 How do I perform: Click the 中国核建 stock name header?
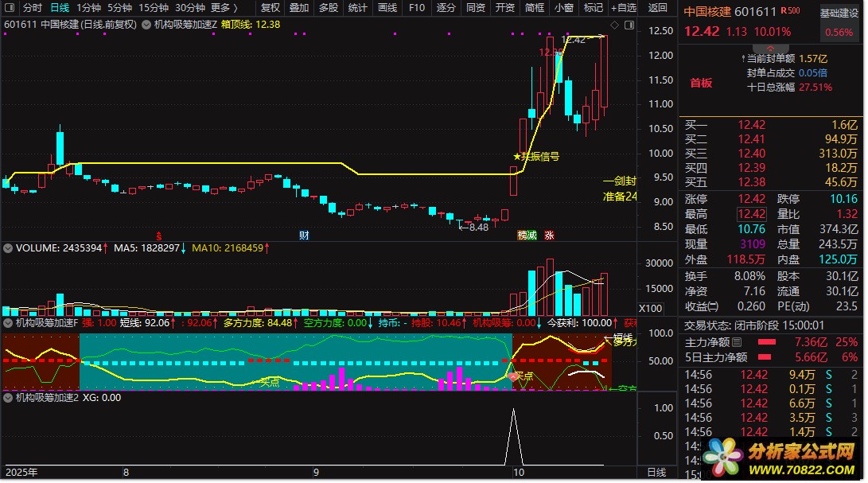707,12
